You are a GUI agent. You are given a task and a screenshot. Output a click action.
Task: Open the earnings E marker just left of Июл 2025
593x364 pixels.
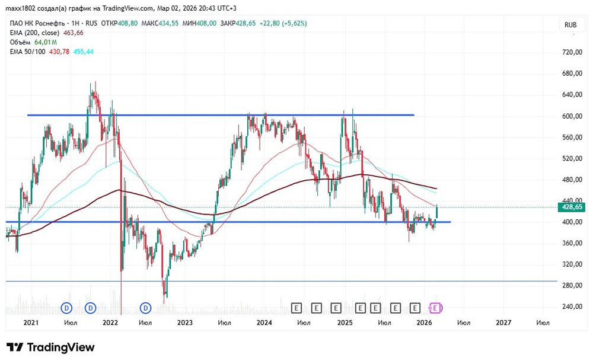click(375, 308)
